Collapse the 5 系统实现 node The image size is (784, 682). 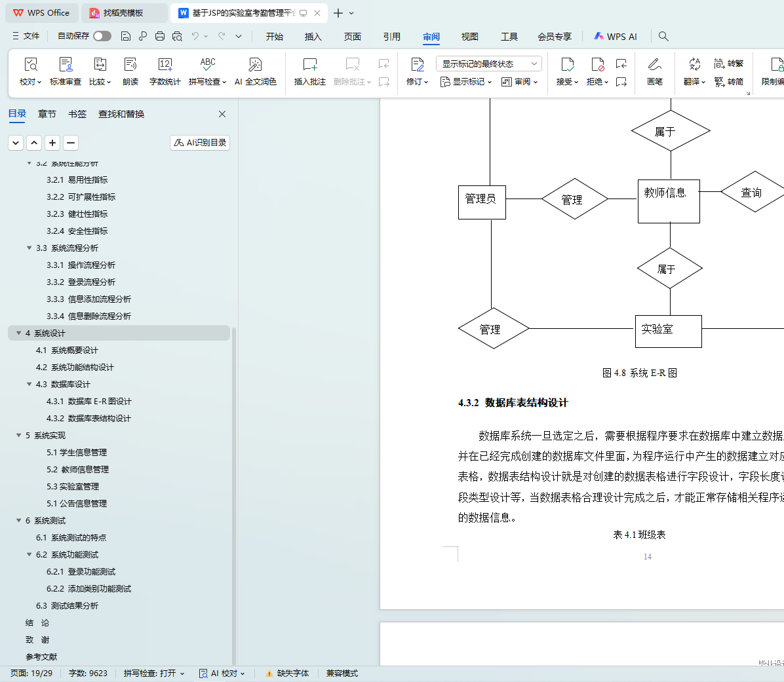coord(18,435)
